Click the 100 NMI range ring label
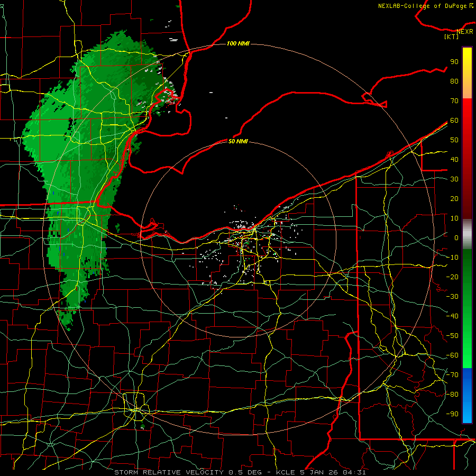Image resolution: width=476 pixels, height=476 pixels. pos(238,43)
